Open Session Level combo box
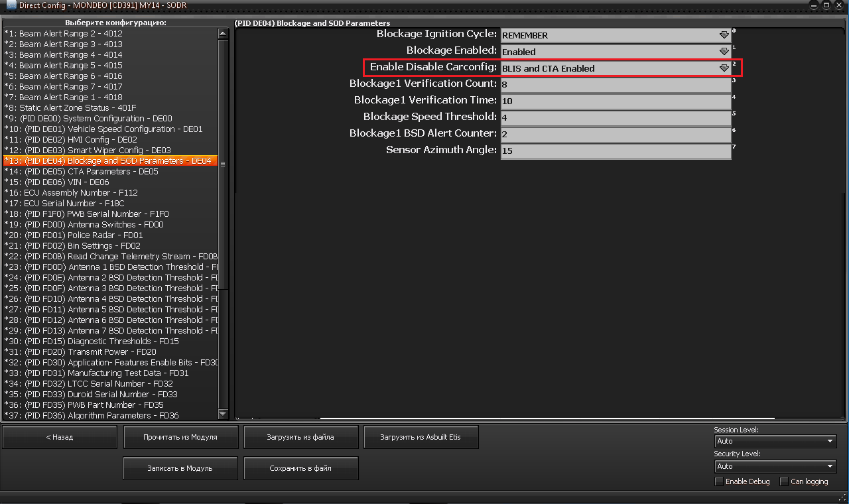The width and height of the screenshot is (849, 504). pos(775,442)
